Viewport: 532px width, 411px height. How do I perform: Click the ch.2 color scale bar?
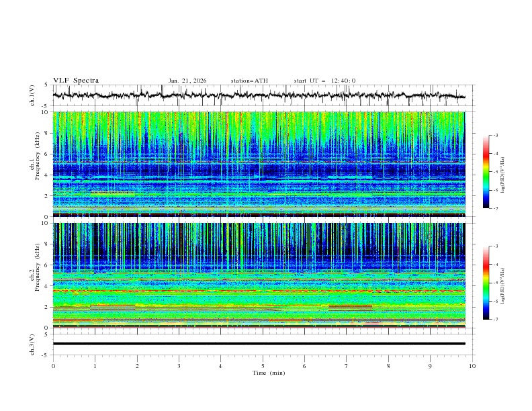(486, 283)
